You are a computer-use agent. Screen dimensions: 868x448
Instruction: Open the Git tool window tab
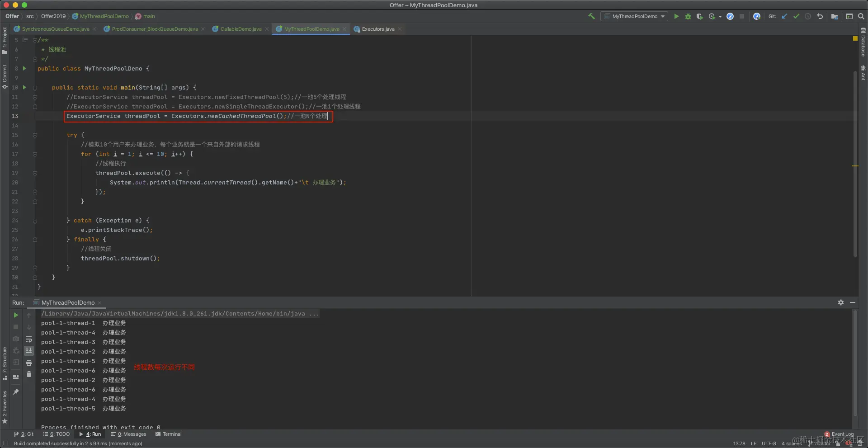click(x=24, y=434)
